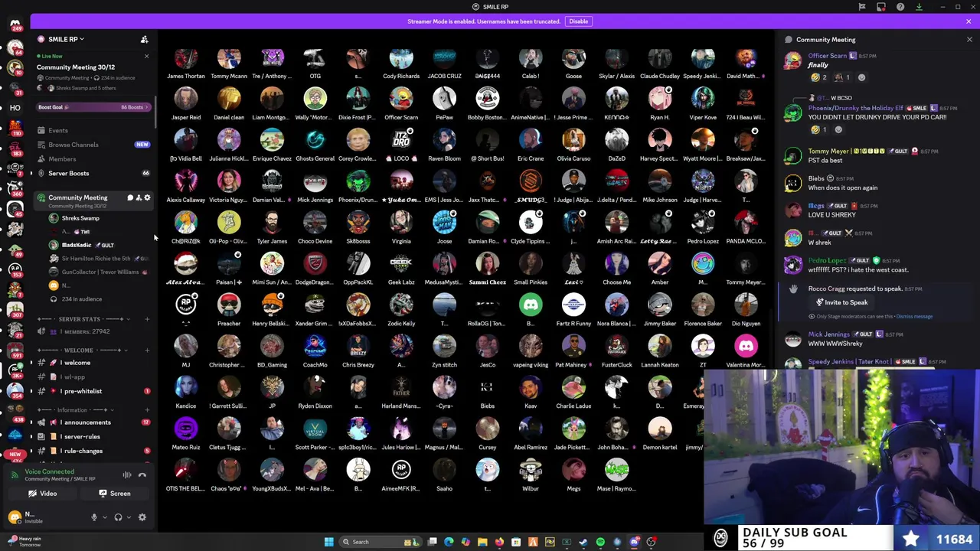Add channel to SERVER STATS category
This screenshot has width=980, height=551.
click(x=147, y=319)
